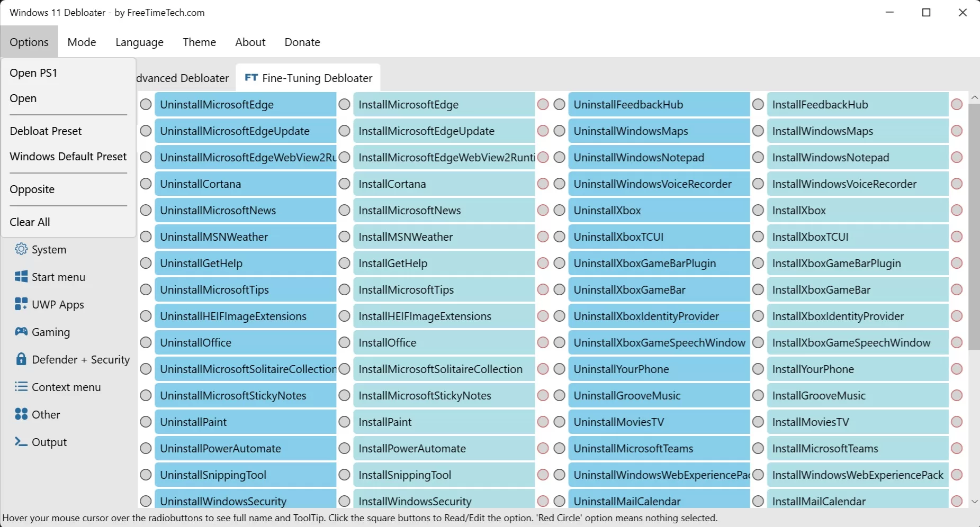Image resolution: width=980 pixels, height=527 pixels.
Task: Click the scroll up arrow of list
Action: (x=974, y=97)
